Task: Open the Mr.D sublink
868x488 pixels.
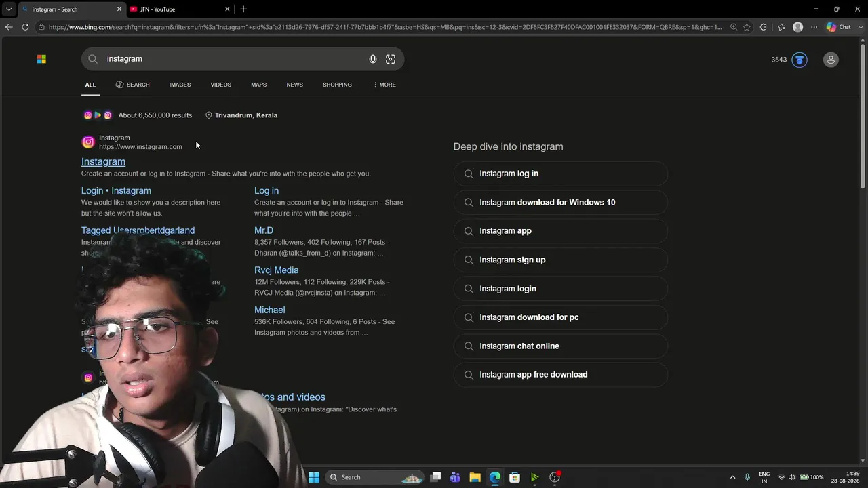Action: 264,230
